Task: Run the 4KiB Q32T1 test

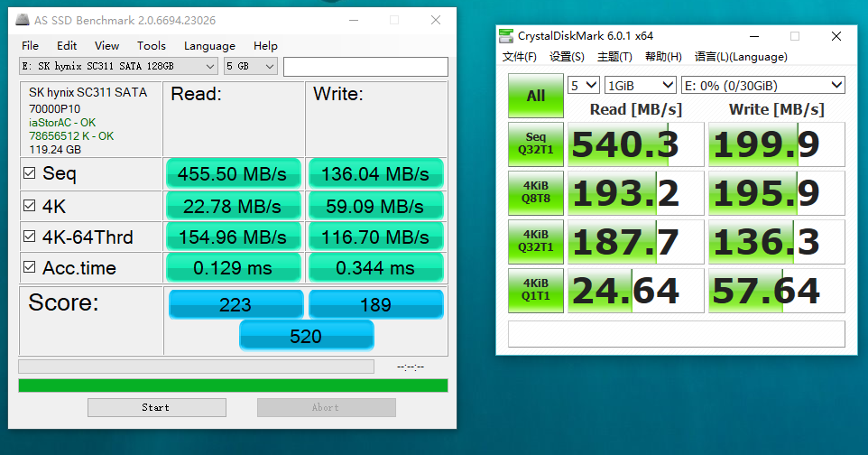Action: click(x=536, y=242)
